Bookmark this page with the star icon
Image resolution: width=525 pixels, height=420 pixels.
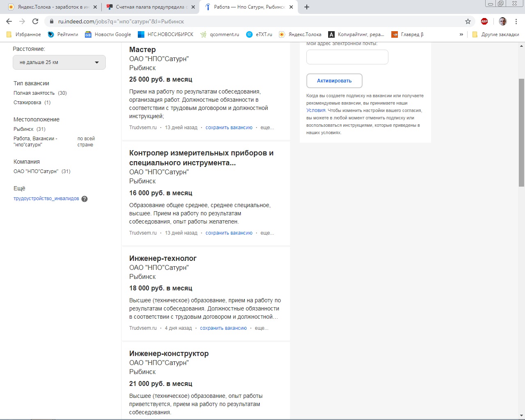click(468, 21)
